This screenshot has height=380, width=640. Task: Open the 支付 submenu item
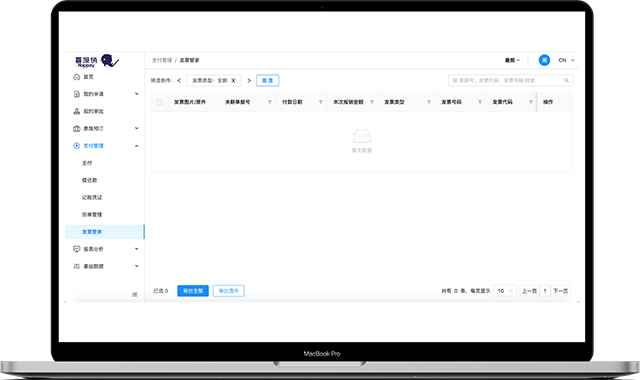coord(87,163)
